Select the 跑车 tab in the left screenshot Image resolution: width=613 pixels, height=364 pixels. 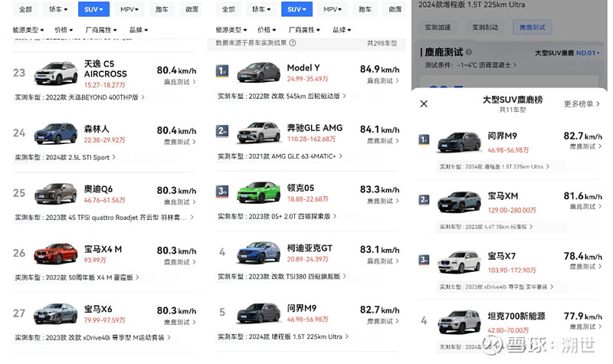pos(162,9)
